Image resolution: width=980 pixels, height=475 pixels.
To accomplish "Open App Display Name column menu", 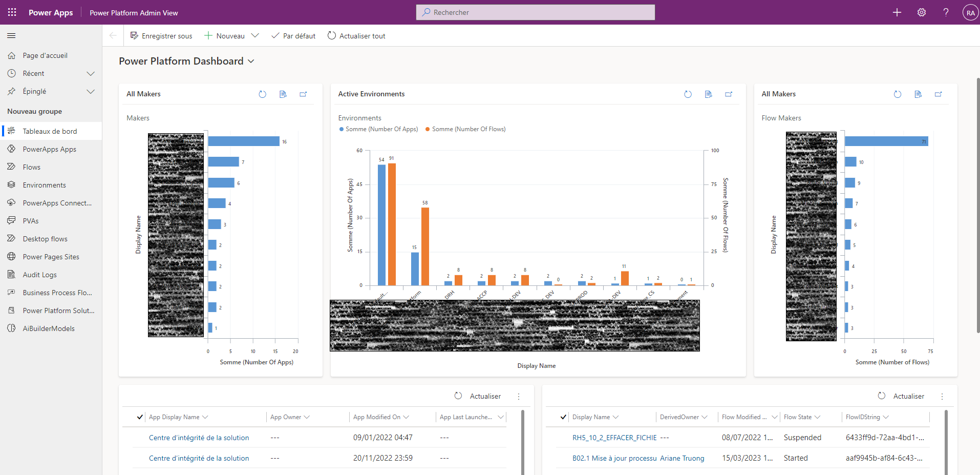I will click(x=205, y=417).
